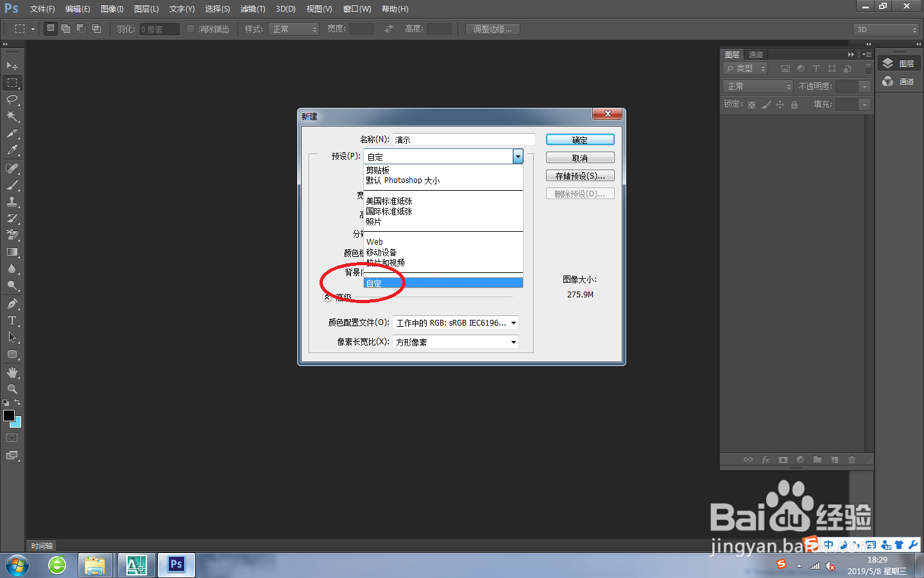Set the foreground color swatch
This screenshot has height=578, width=924.
coord(9,416)
